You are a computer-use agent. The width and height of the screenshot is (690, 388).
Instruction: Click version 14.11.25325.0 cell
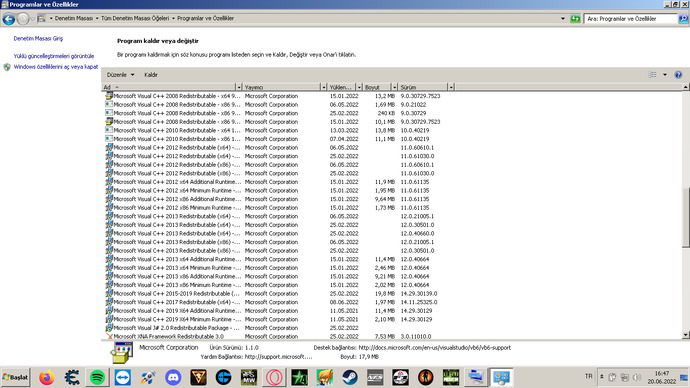418,302
